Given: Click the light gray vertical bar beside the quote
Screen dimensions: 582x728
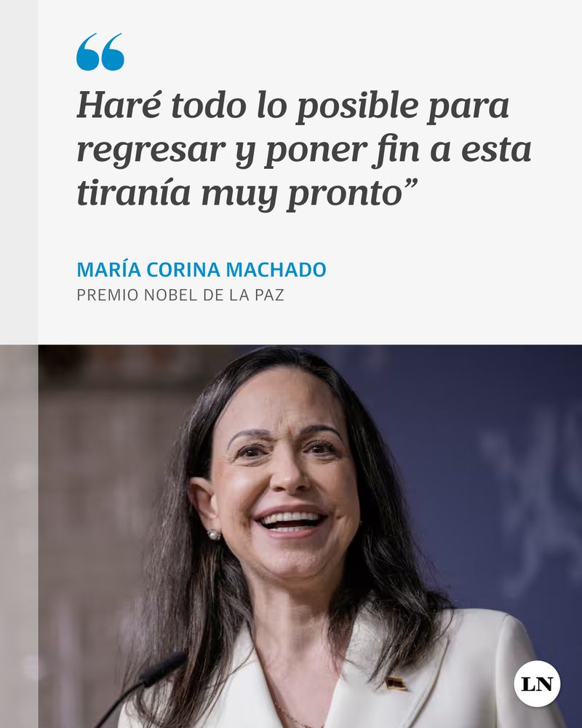Looking at the screenshot, I should pyautogui.click(x=19, y=173).
